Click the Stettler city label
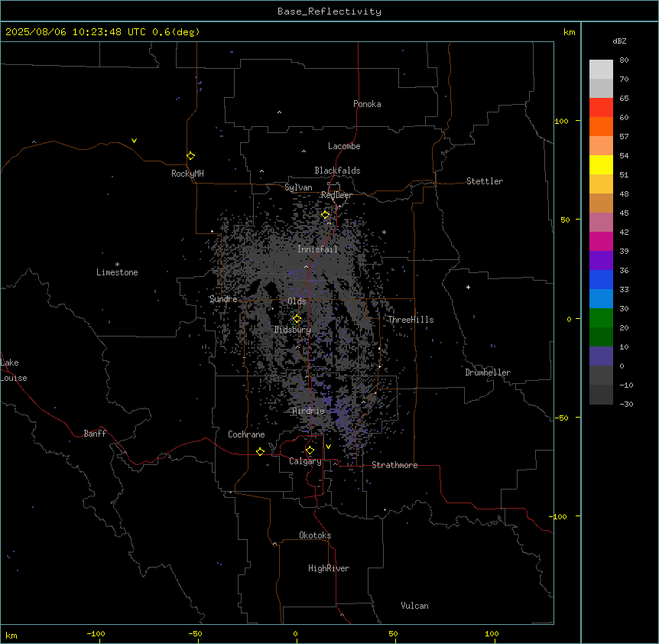Screen dimensions: 659x644 click(x=485, y=181)
